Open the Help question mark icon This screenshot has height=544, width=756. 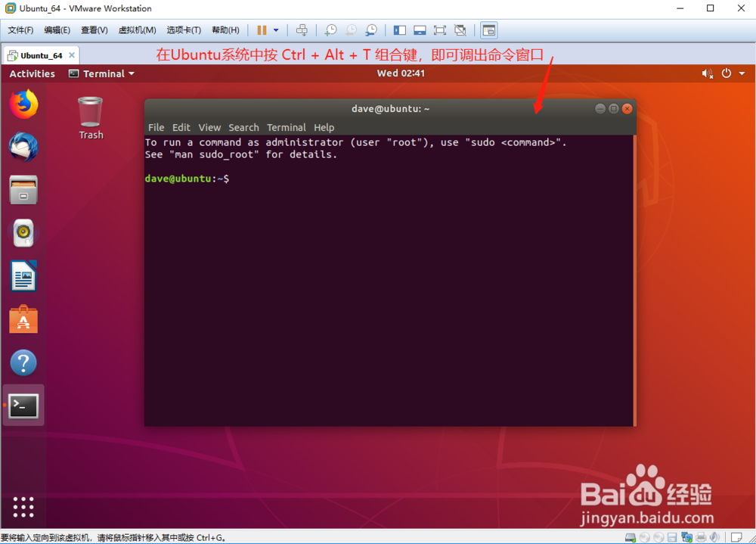point(23,362)
